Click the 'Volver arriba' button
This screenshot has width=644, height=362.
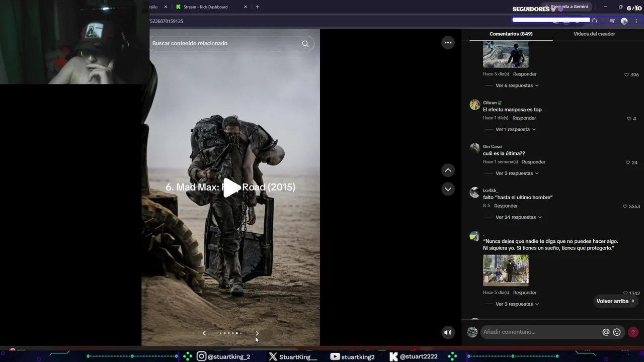pos(615,301)
